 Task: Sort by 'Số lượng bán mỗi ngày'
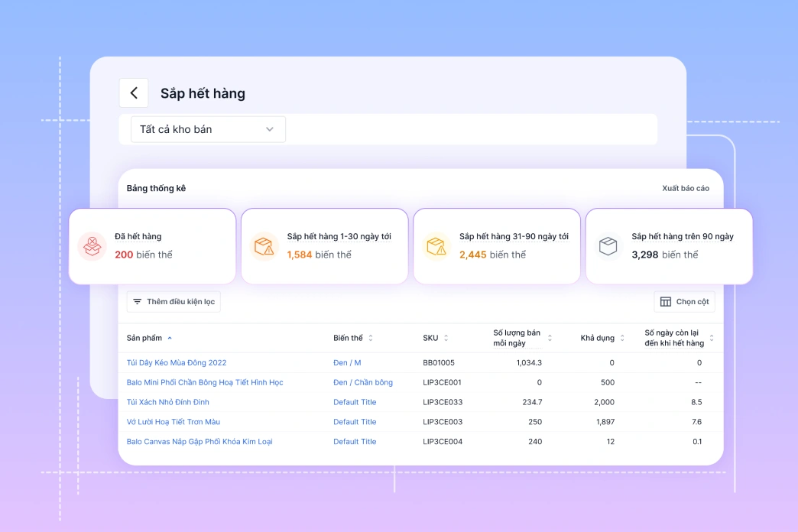point(550,338)
